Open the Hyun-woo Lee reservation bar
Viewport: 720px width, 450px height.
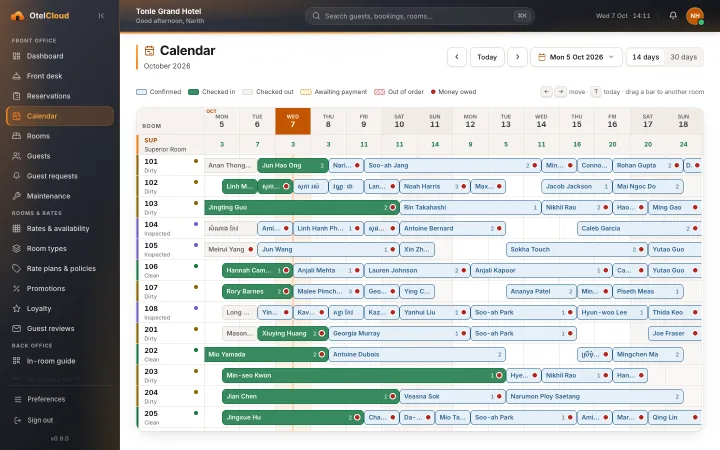coord(612,312)
